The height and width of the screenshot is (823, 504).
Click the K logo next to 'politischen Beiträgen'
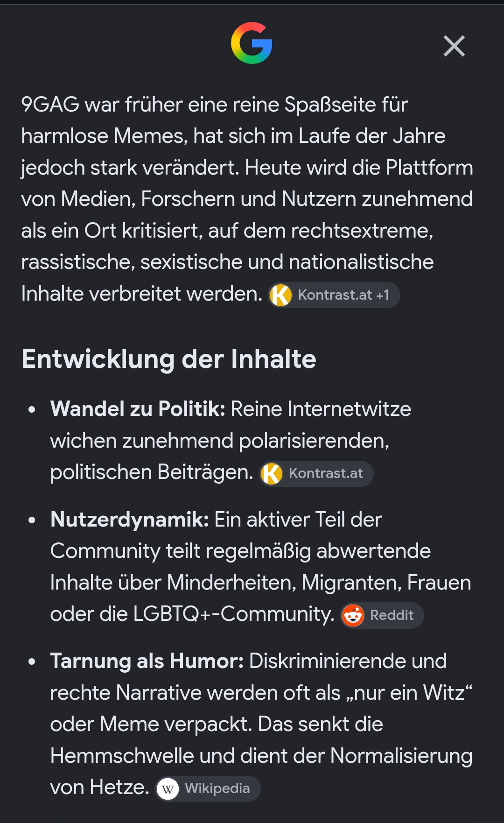(x=272, y=474)
